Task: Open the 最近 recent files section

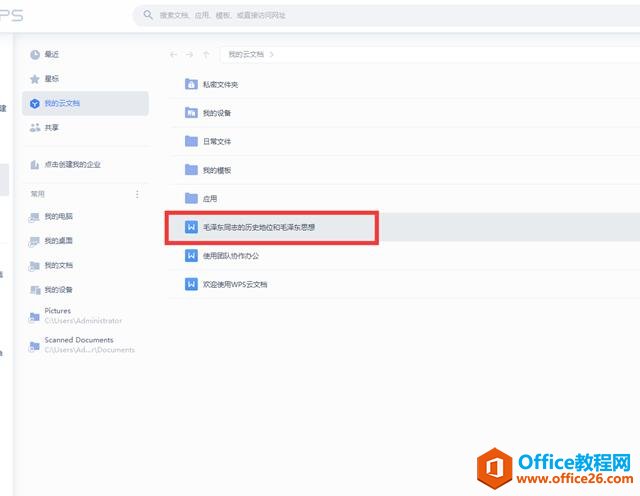Action: click(x=45, y=54)
